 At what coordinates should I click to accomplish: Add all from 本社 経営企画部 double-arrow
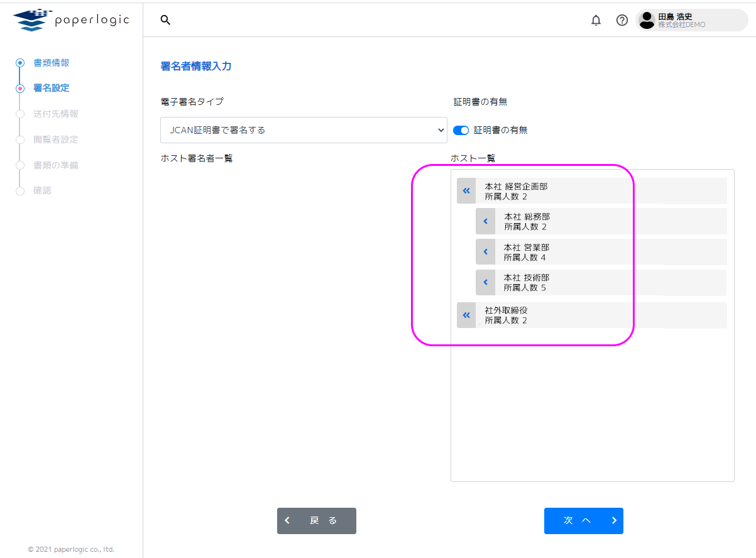point(466,191)
